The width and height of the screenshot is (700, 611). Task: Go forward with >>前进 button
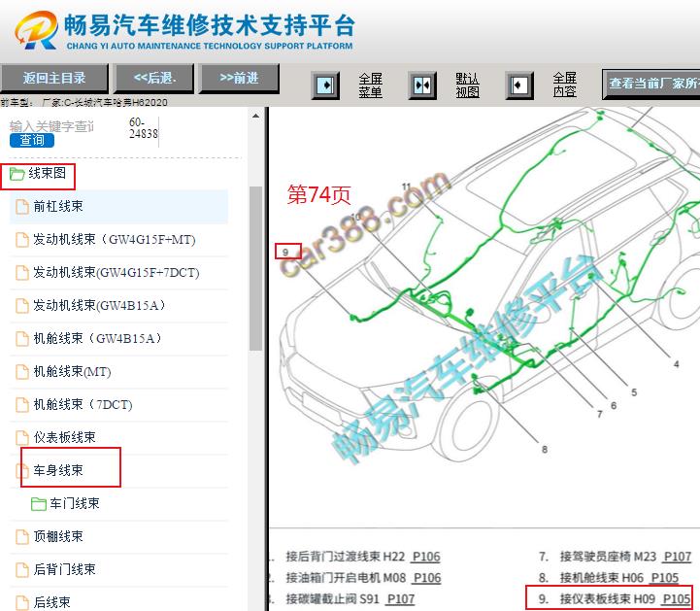[239, 78]
